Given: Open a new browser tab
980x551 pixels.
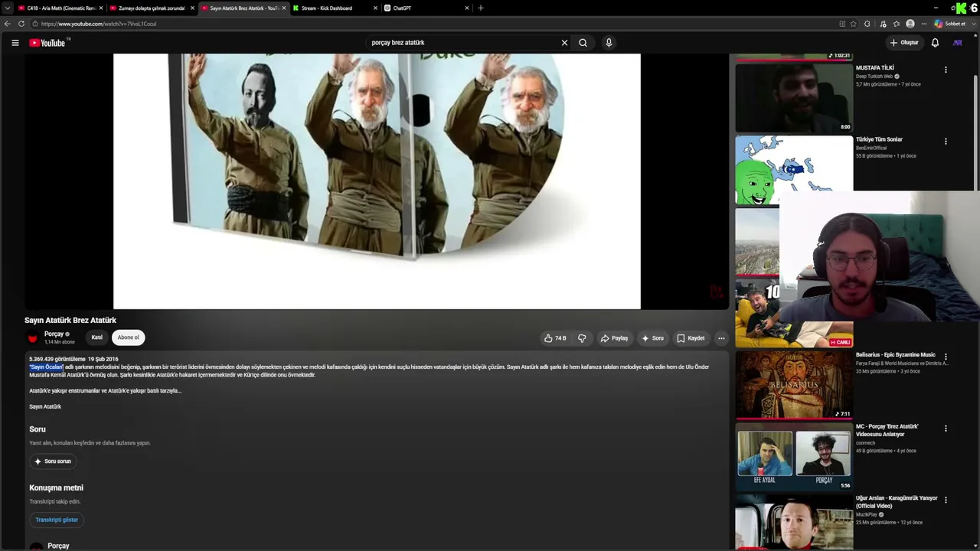Looking at the screenshot, I should pos(481,8).
